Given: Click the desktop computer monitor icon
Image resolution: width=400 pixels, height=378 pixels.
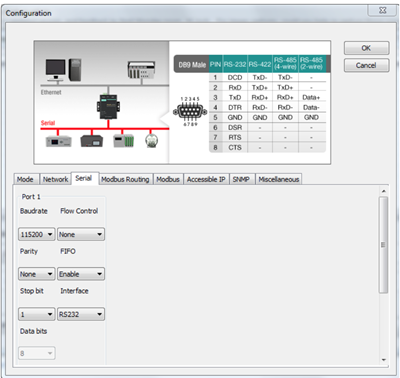Looking at the screenshot, I should coord(55,70).
